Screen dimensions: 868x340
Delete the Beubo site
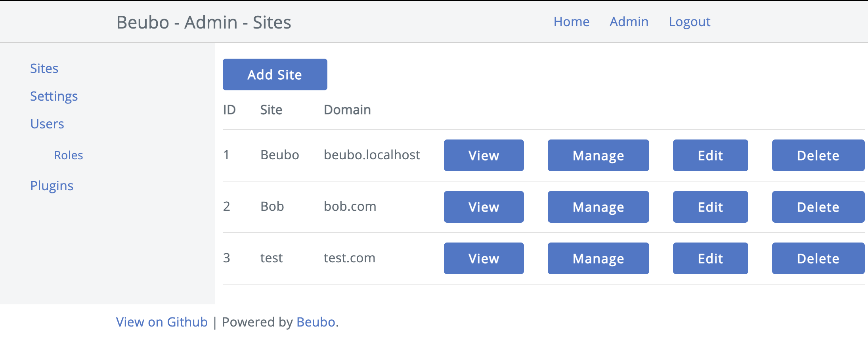click(x=818, y=155)
